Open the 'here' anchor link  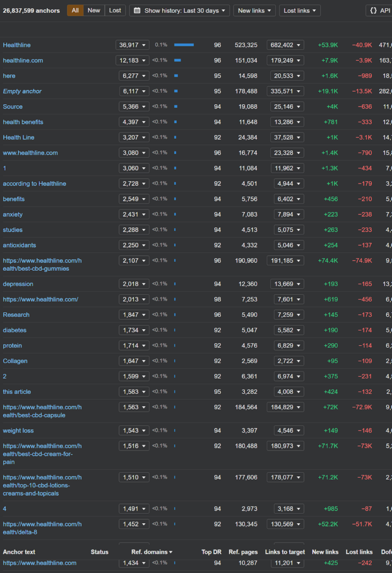(9, 76)
